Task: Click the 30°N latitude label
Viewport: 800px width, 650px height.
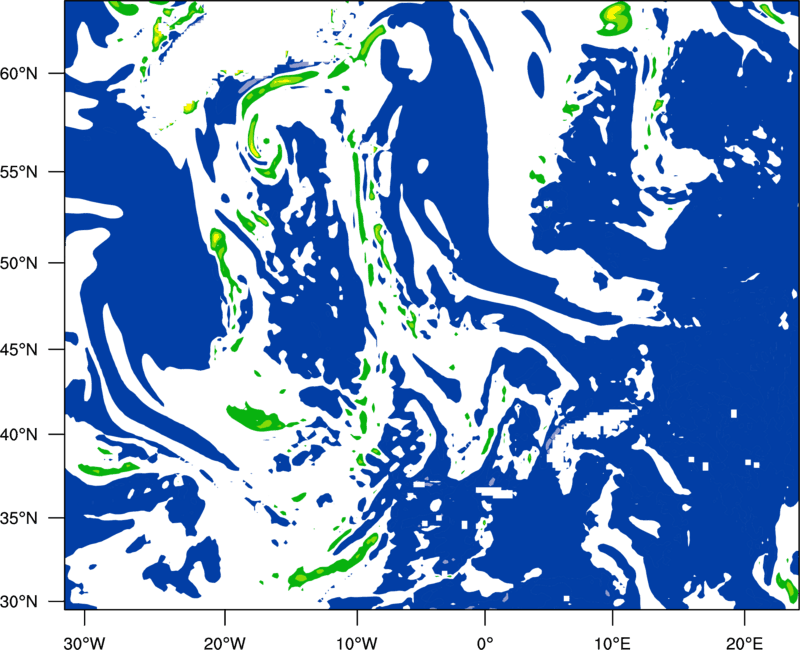Action: (x=19, y=602)
